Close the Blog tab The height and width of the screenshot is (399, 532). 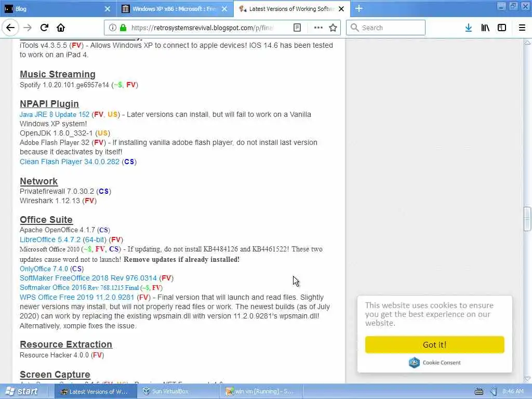tap(107, 9)
